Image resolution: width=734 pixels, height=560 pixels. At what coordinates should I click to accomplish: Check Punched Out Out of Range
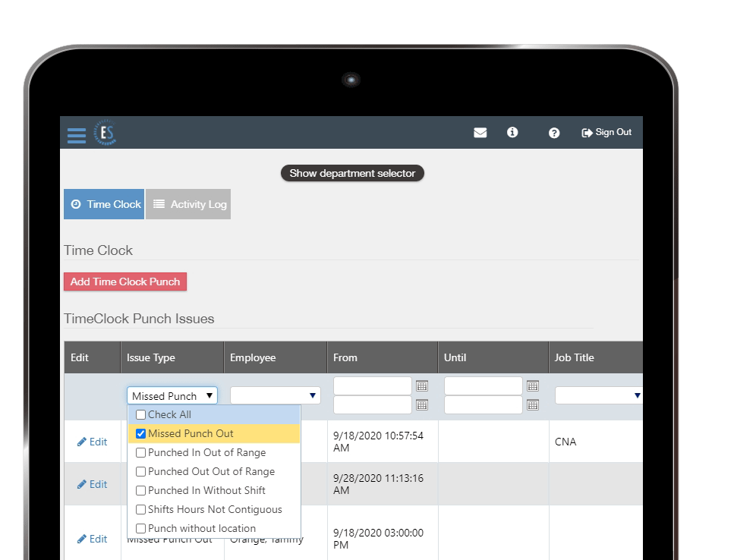[140, 471]
